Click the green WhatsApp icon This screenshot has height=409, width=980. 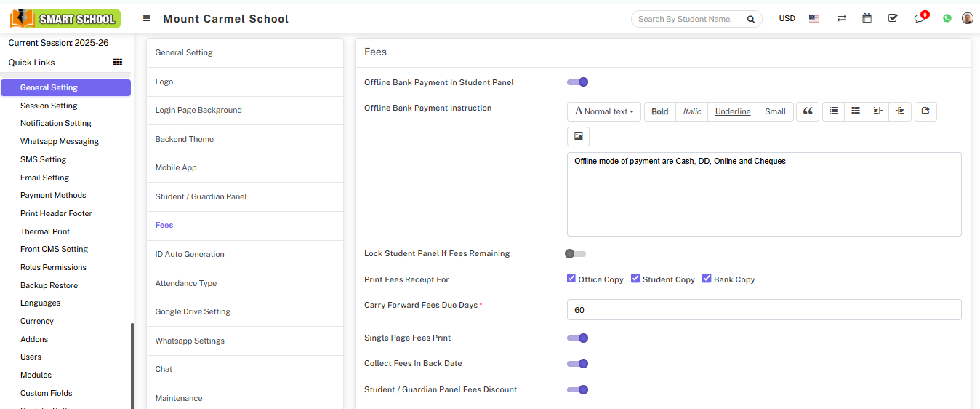click(947, 18)
